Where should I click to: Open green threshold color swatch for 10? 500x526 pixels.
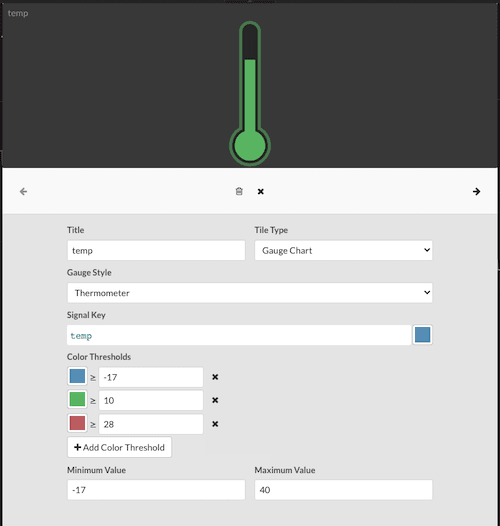click(77, 400)
